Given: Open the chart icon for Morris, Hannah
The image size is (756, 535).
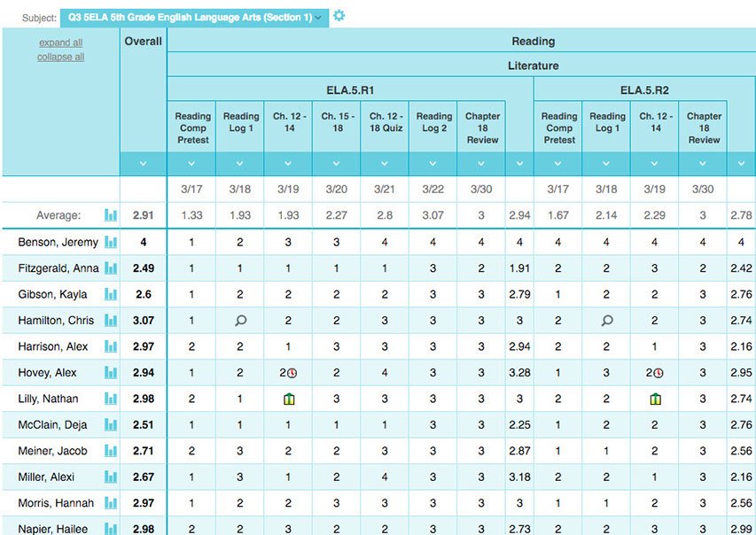Looking at the screenshot, I should coord(111,503).
